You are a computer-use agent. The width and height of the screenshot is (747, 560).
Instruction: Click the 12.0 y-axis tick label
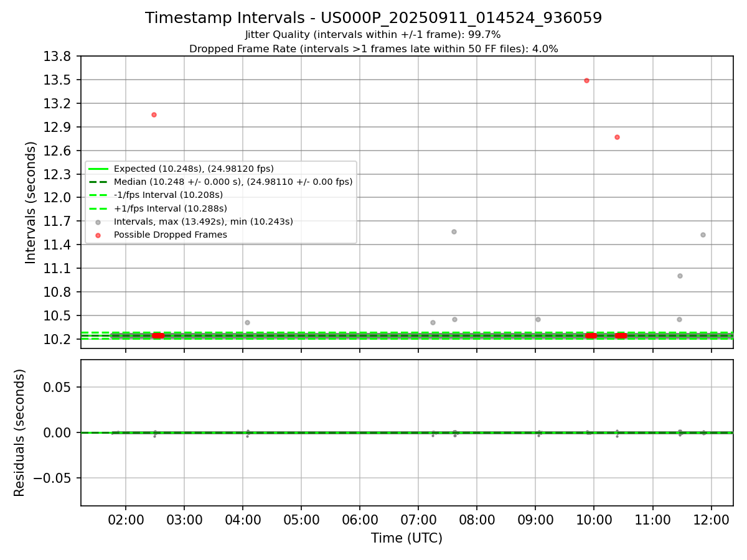point(58,198)
